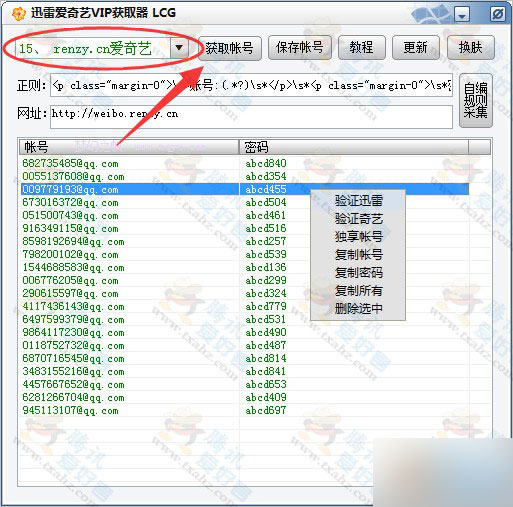Click the app logo icon in title bar

coord(18,14)
